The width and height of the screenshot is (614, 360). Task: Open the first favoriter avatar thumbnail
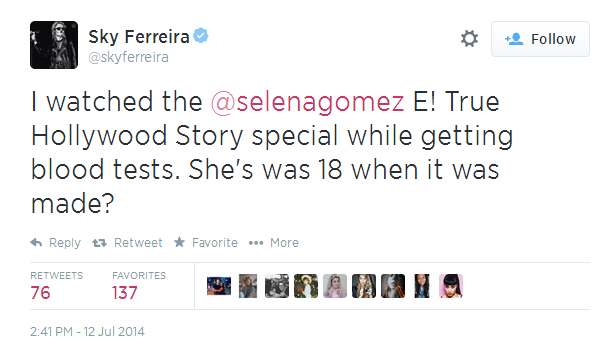coord(219,286)
